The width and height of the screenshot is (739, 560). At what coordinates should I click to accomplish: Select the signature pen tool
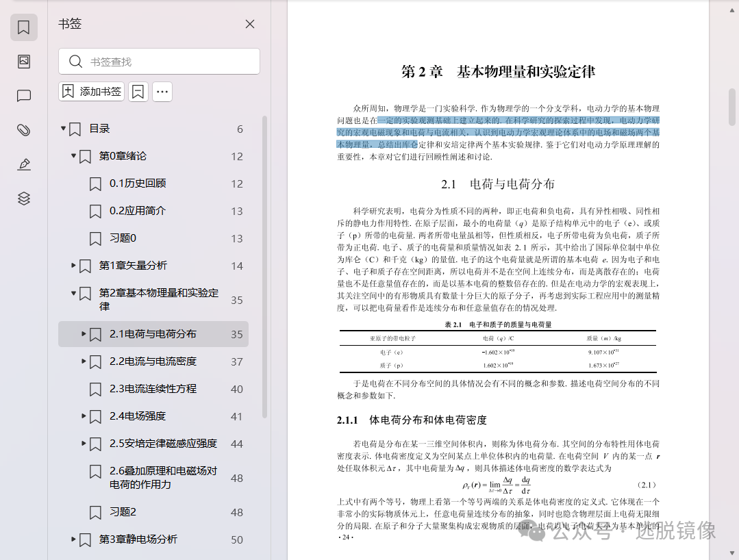23,164
